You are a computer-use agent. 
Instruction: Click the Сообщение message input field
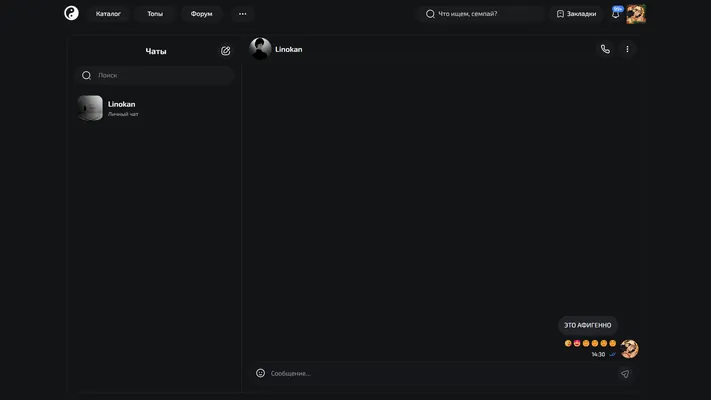[x=440, y=373]
